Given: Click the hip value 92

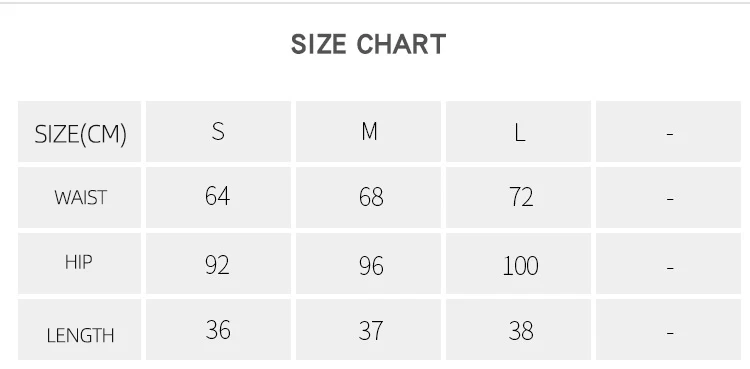Looking at the screenshot, I should coord(218,263).
